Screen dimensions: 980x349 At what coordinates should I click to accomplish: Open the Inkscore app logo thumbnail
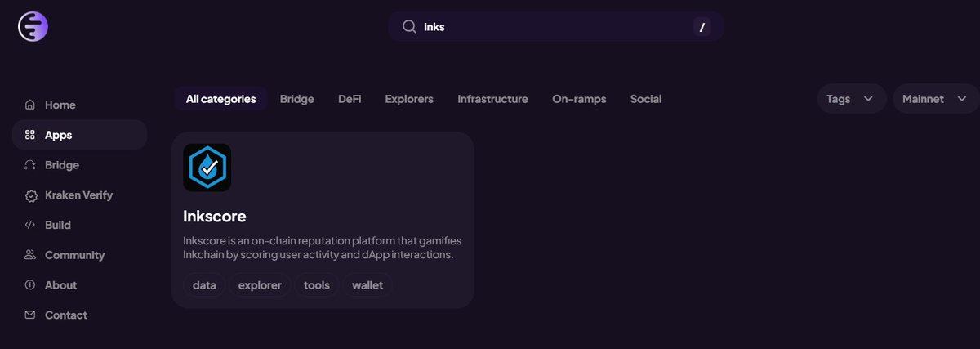207,168
